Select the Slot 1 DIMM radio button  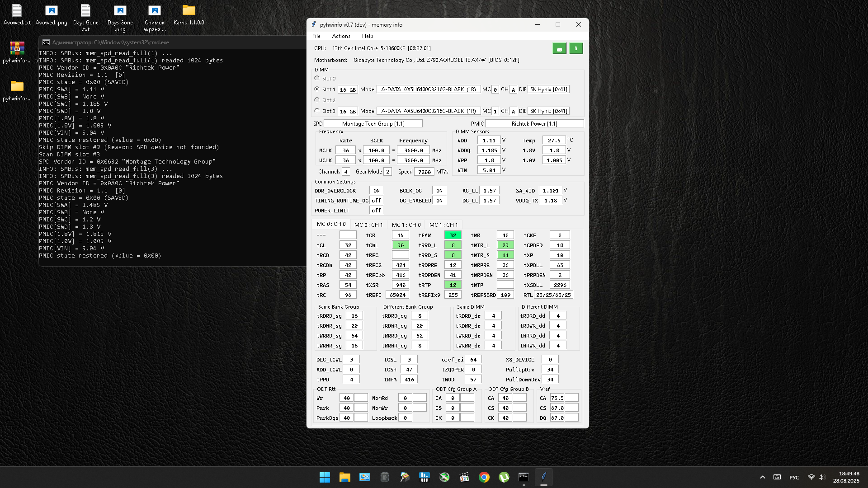click(317, 89)
